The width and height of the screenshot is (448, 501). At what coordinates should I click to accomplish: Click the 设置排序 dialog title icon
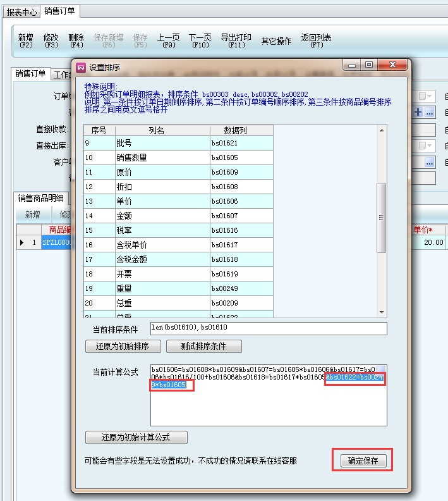click(x=81, y=67)
